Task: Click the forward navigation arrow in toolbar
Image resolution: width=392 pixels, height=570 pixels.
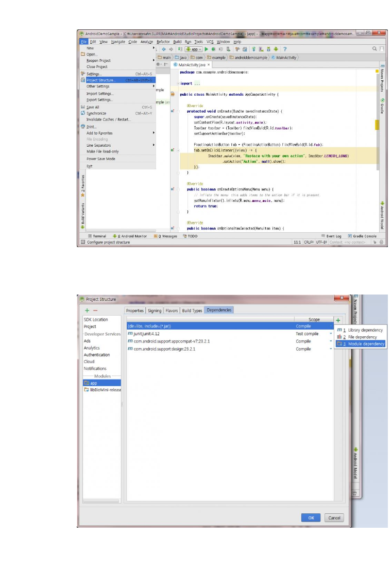Action: 171,49
